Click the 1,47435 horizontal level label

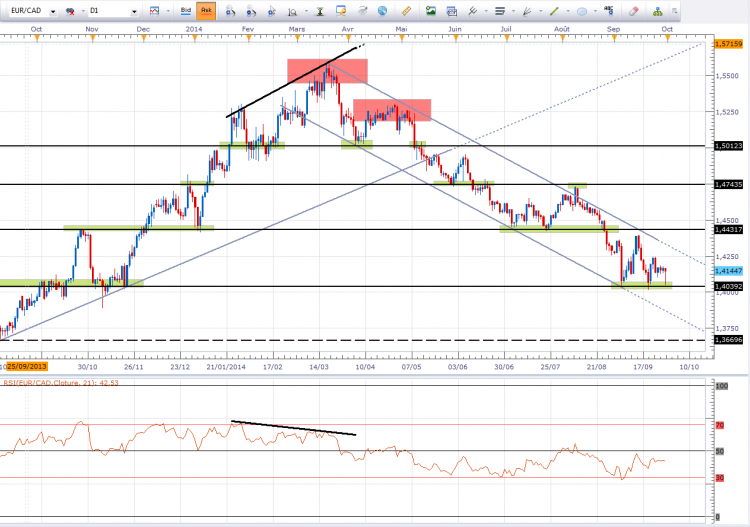point(728,184)
